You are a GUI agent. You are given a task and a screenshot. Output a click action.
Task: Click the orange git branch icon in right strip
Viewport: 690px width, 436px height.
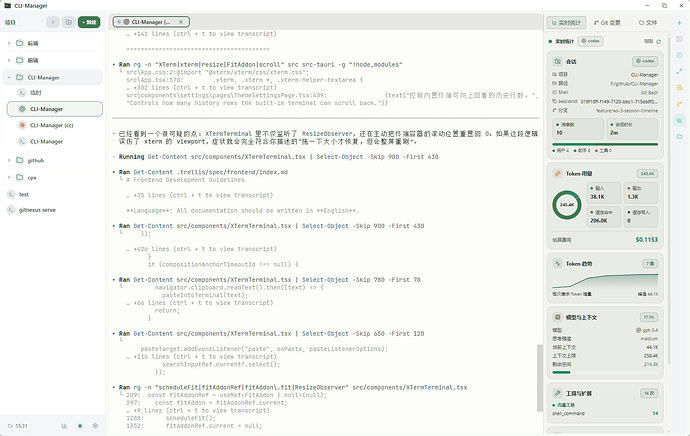[679, 104]
